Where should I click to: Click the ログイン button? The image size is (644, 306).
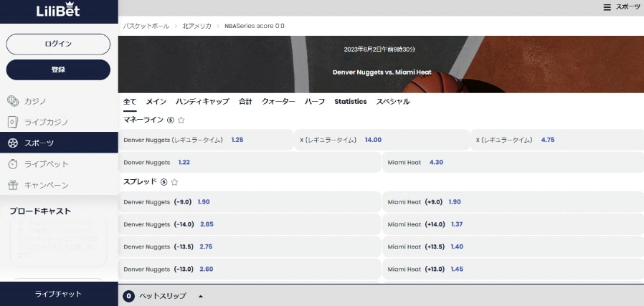coord(58,44)
